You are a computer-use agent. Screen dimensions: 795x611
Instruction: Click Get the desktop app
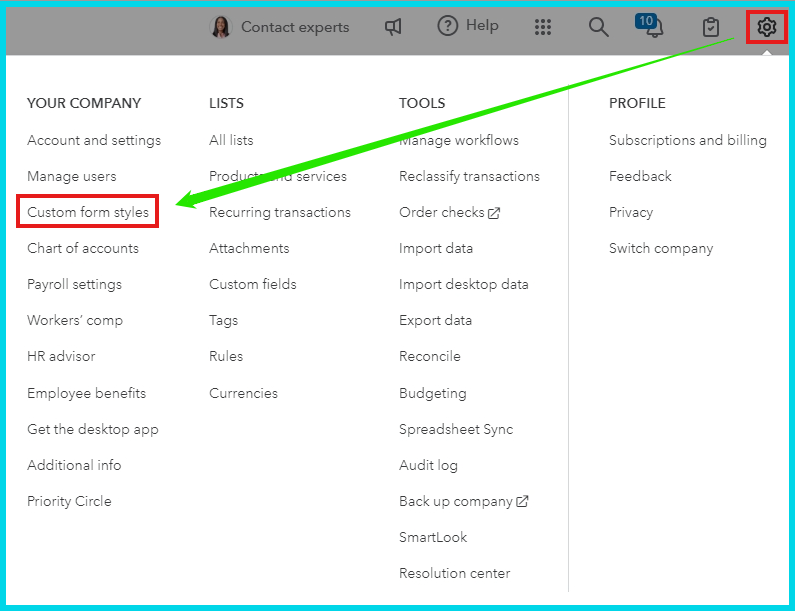pos(93,429)
